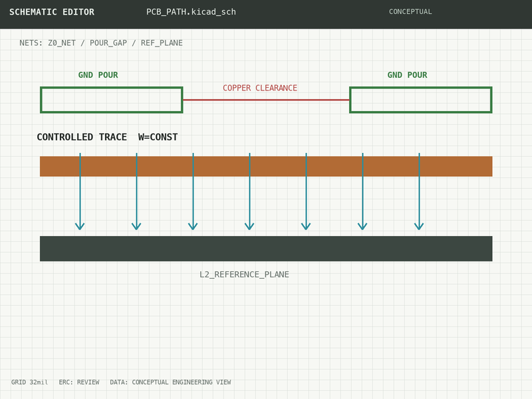Select the NETS: Z0_NET / POUR_GAP / REF_PLANE text
The image size is (532, 399).
coord(101,43)
